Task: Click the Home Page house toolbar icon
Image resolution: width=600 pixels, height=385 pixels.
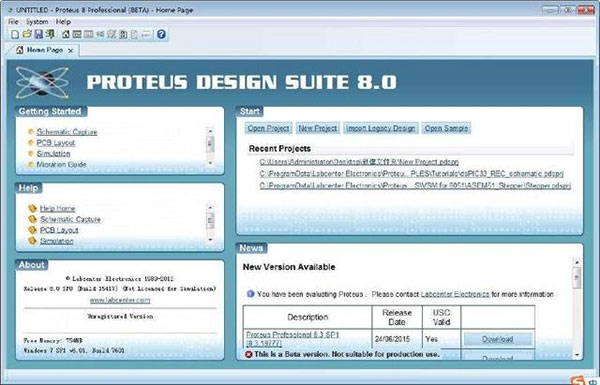Action: (x=66, y=34)
